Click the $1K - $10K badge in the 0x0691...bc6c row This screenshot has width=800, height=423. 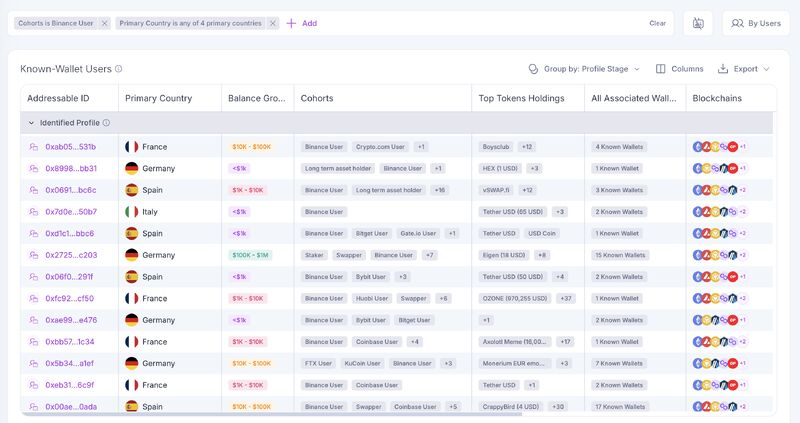(247, 190)
